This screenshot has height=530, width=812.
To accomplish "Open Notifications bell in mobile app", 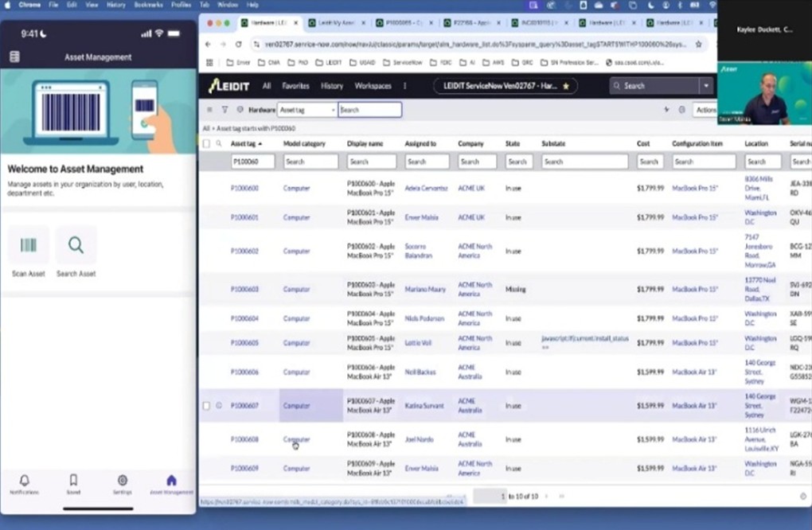I will point(24,481).
